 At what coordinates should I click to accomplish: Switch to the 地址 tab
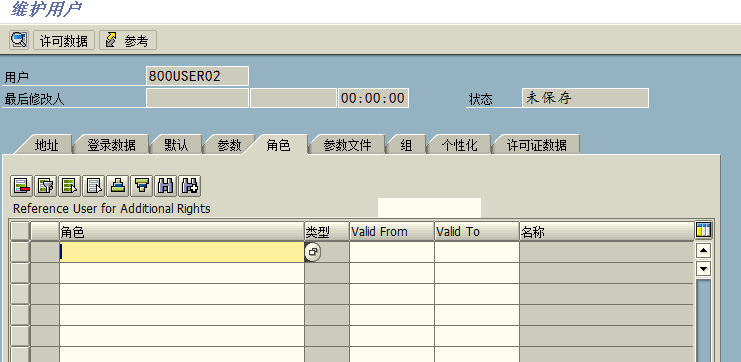[46, 145]
